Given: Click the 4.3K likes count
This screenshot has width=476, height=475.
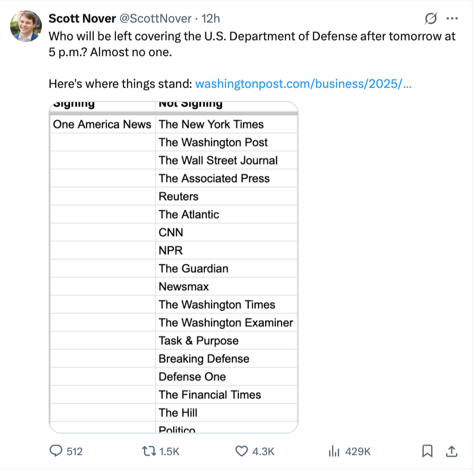Looking at the screenshot, I should click(x=263, y=451).
